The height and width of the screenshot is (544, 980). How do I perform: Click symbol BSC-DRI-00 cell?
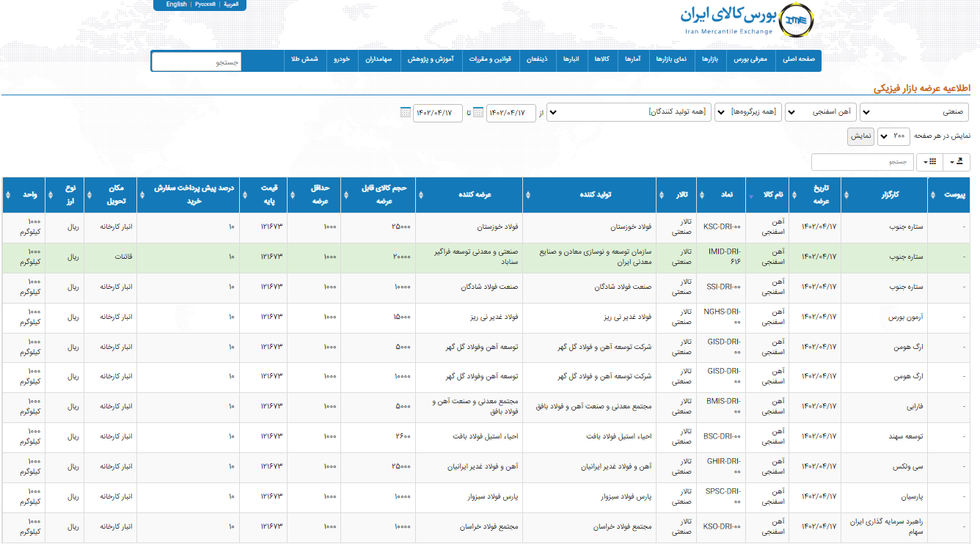721,437
